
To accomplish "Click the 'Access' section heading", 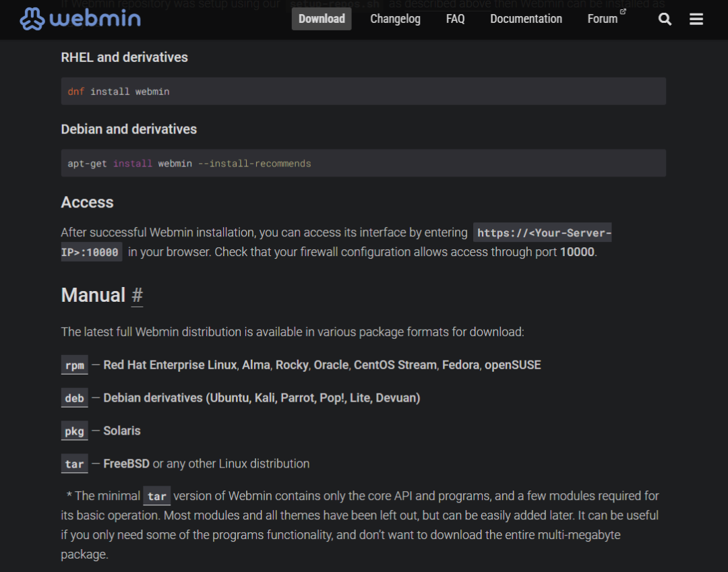I will click(87, 203).
